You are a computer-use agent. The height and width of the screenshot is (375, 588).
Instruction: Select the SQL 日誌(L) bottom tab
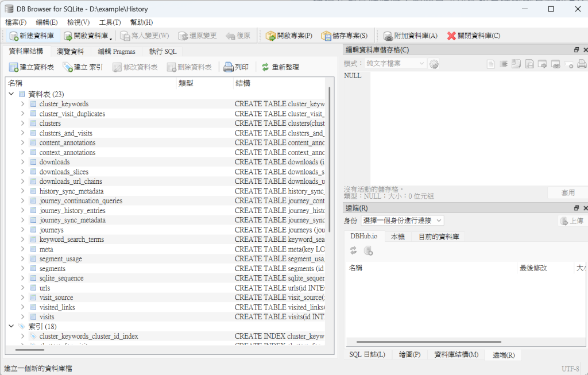click(x=367, y=355)
